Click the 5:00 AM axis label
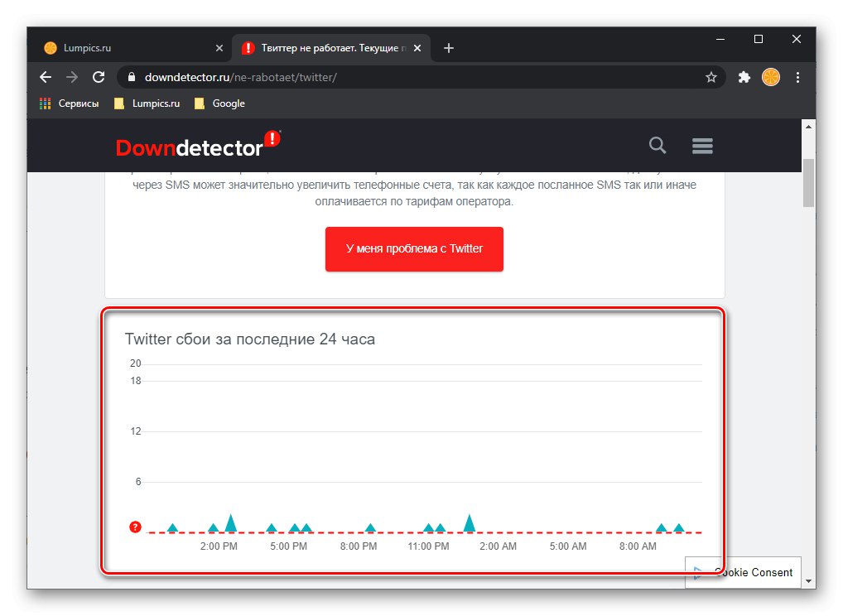 click(568, 546)
